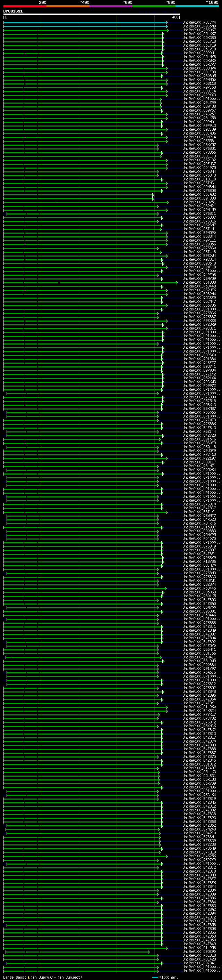Screen dimensions: 222x980
Task: Click label UniRef100_A7AV51
Action: (x=199, y=202)
